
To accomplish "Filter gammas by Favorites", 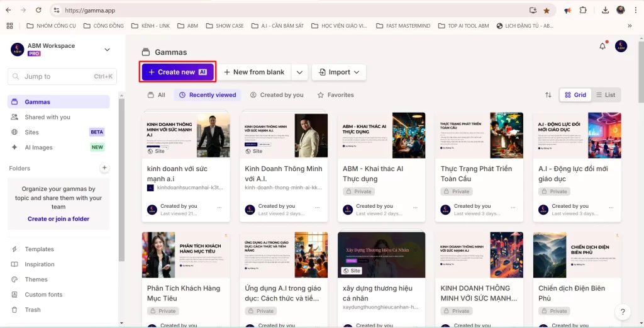I will tap(335, 95).
